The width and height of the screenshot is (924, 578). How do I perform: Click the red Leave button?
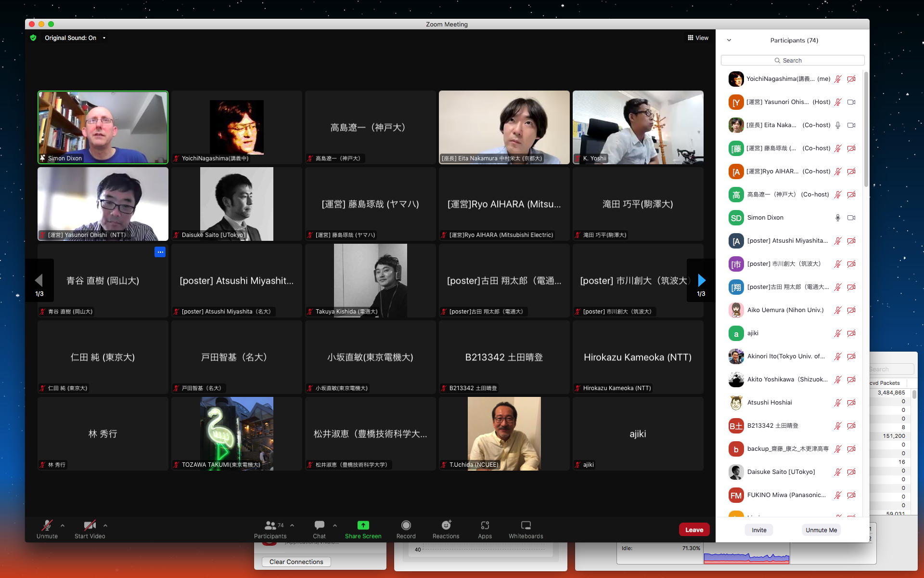[694, 530]
